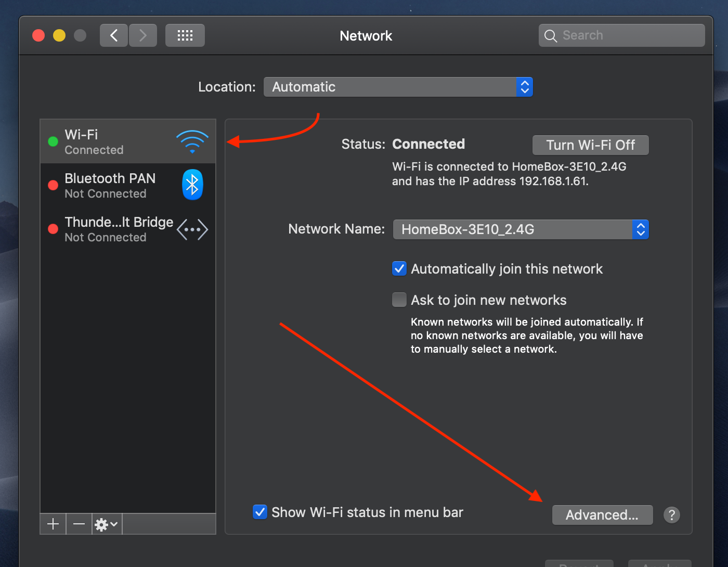Open the Location dropdown set to Automatic
Image resolution: width=728 pixels, height=567 pixels.
point(398,87)
